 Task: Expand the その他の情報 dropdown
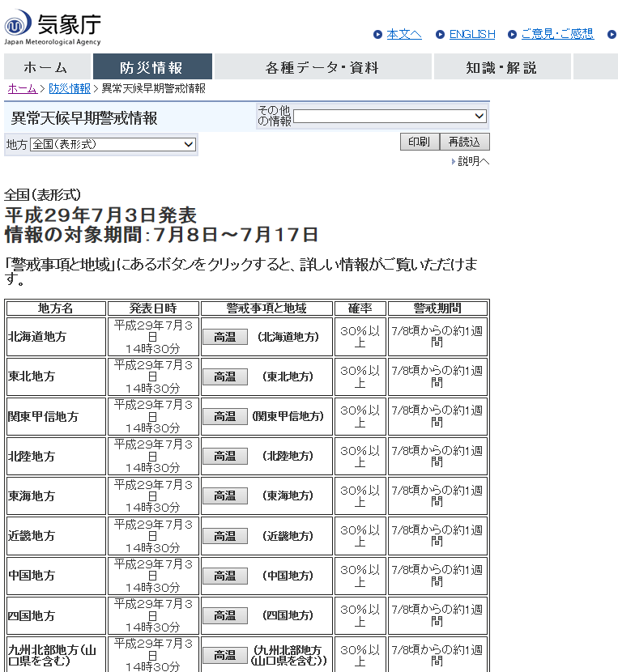(x=390, y=117)
